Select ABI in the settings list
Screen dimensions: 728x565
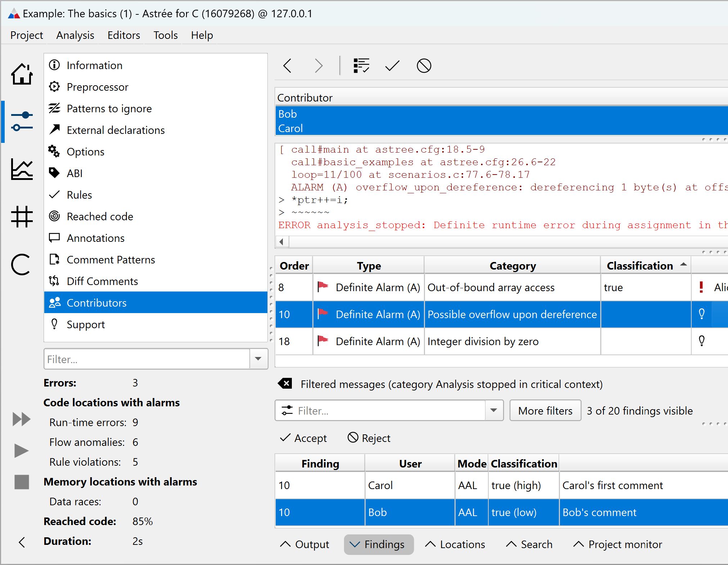155,173
